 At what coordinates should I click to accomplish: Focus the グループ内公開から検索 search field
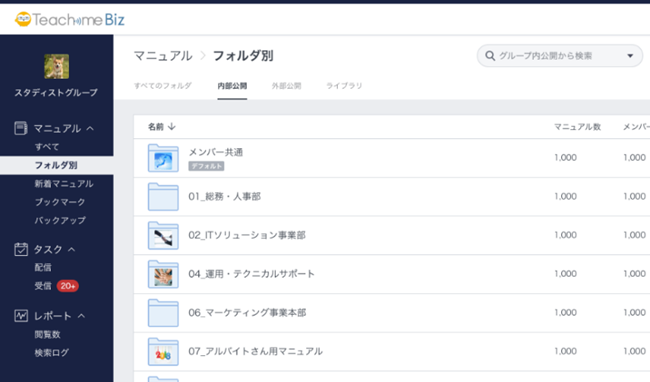point(560,56)
